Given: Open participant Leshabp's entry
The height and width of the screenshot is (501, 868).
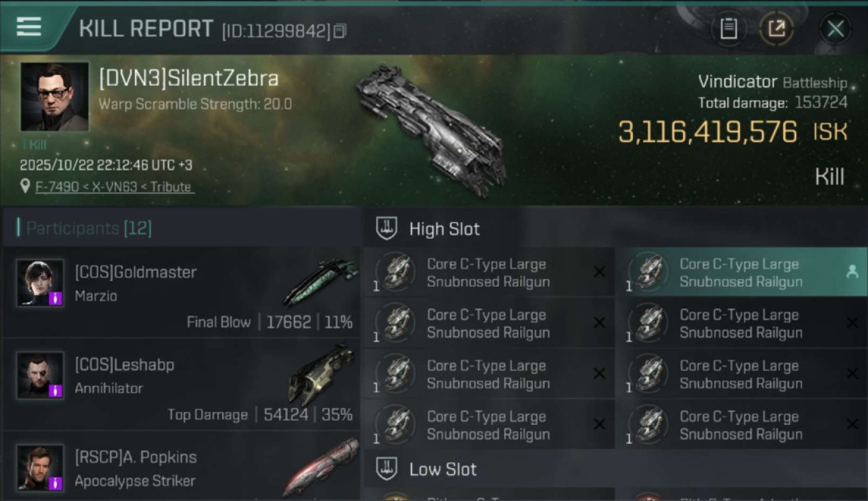Looking at the screenshot, I should point(181,384).
